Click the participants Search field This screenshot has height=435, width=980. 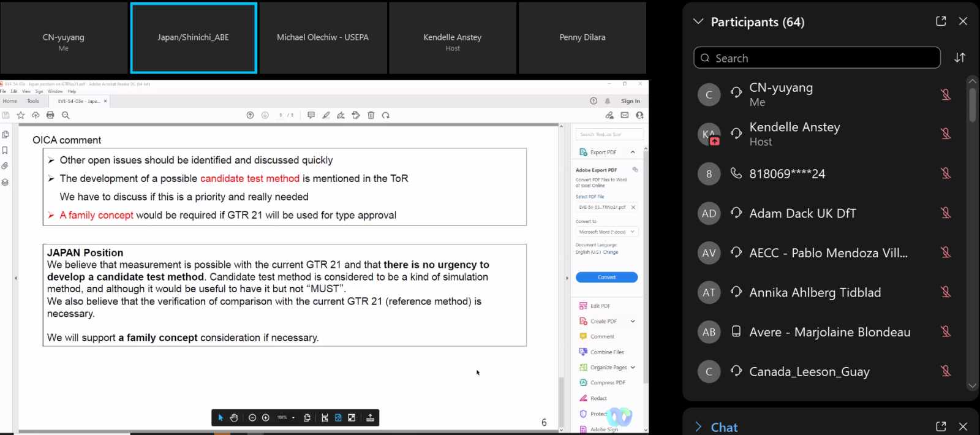(x=817, y=58)
